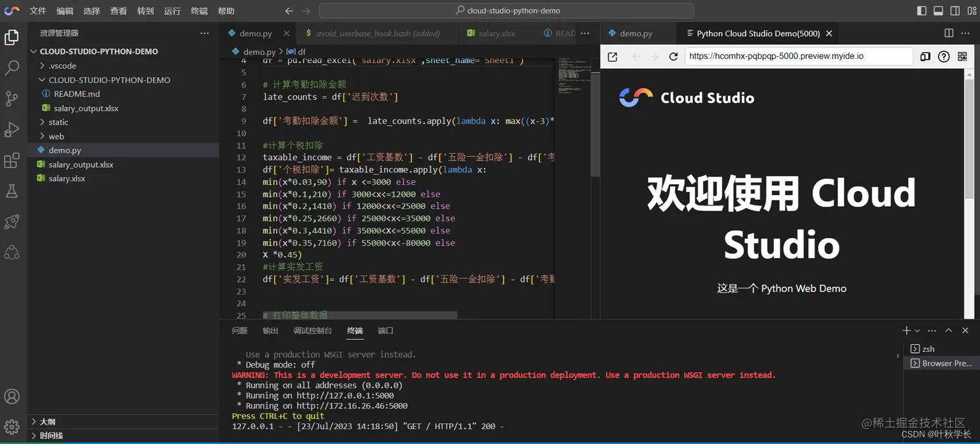This screenshot has width=980, height=444.
Task: Open the rocket deploy view
Action: [x=12, y=222]
